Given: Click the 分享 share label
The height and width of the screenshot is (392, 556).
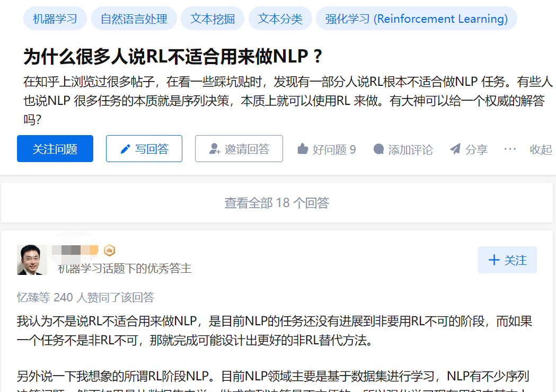Looking at the screenshot, I should coord(476,149).
